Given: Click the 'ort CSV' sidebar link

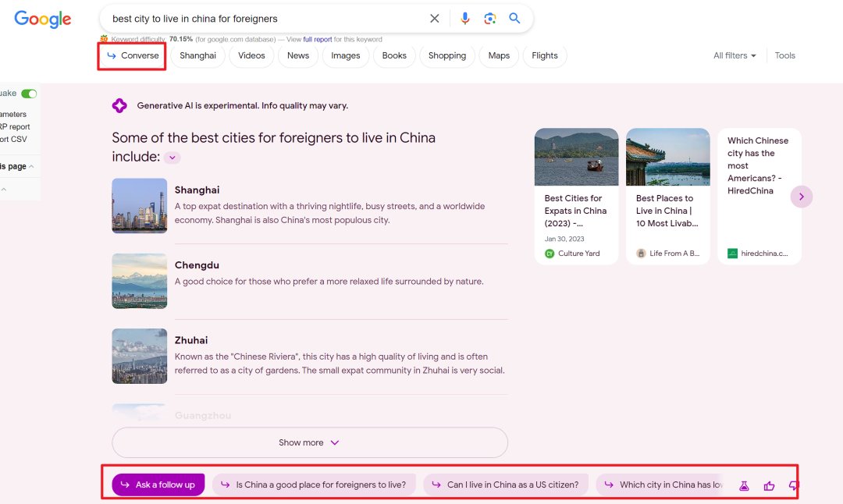Looking at the screenshot, I should [x=13, y=139].
